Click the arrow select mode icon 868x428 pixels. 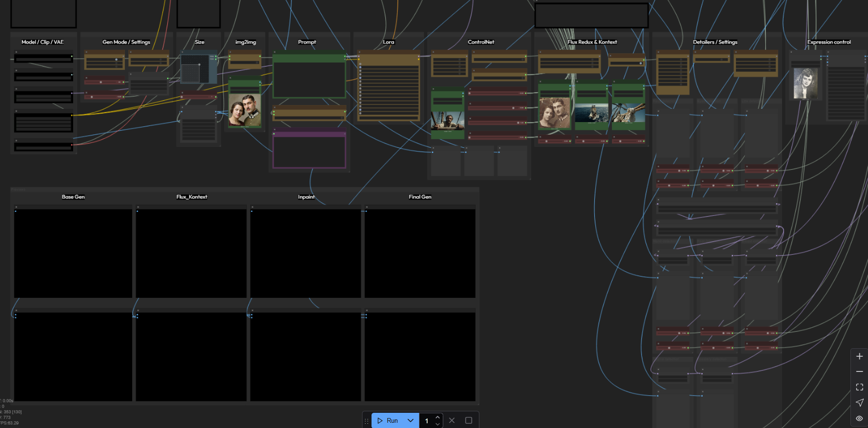tap(859, 403)
